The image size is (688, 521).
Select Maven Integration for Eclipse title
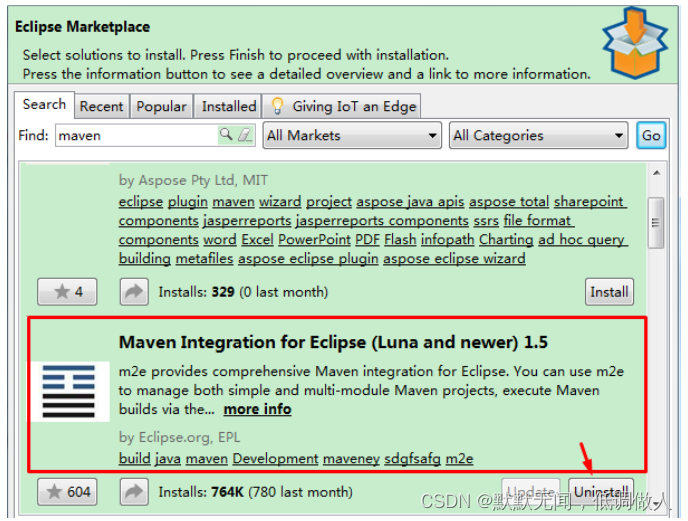coord(333,342)
